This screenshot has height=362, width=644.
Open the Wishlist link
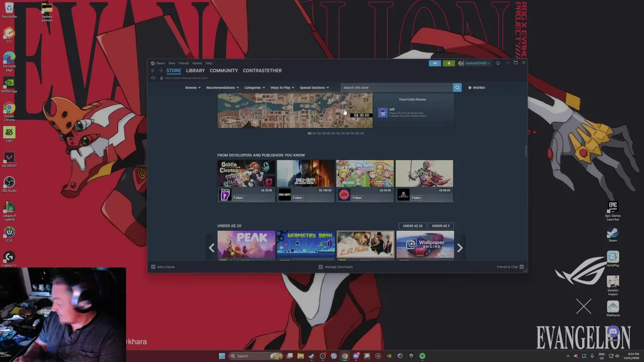(476, 87)
